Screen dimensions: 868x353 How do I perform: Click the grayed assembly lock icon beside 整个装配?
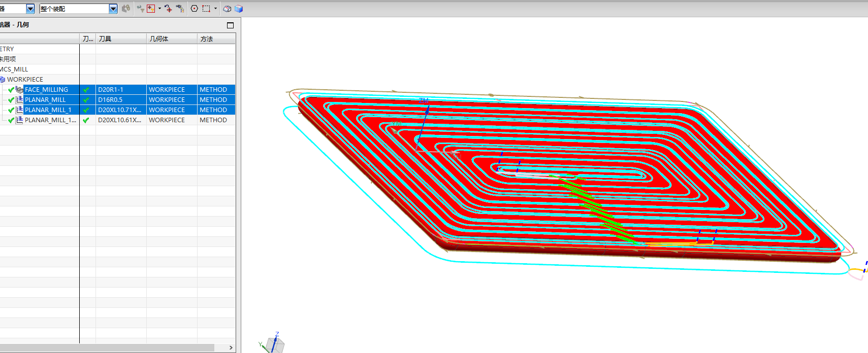coord(126,9)
